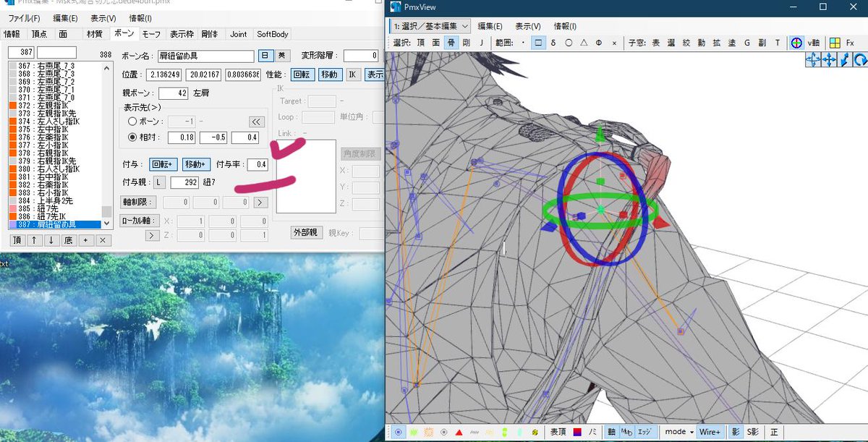Choose the dot (point) range selection tool
Screen dimensions: 868x442
point(523,43)
